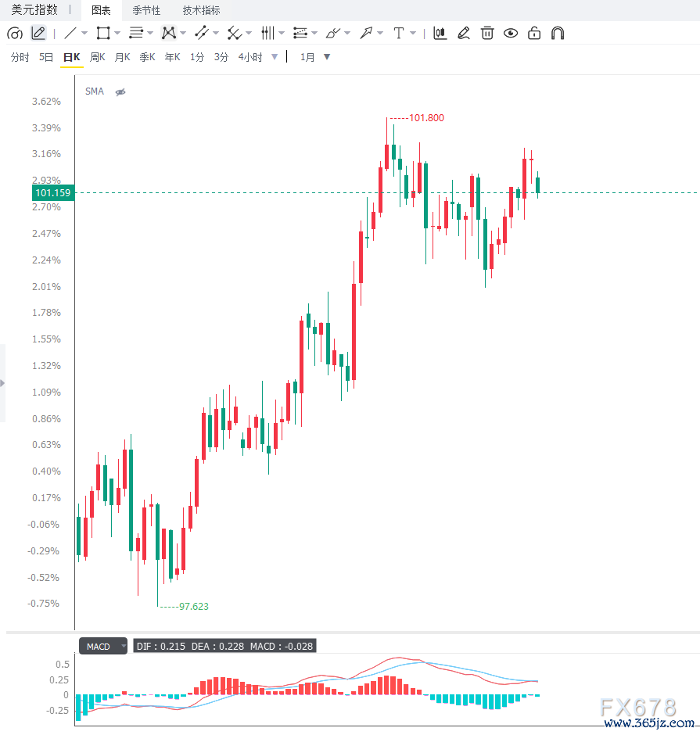
Task: Select the 4小时 timeframe
Action: (250, 57)
